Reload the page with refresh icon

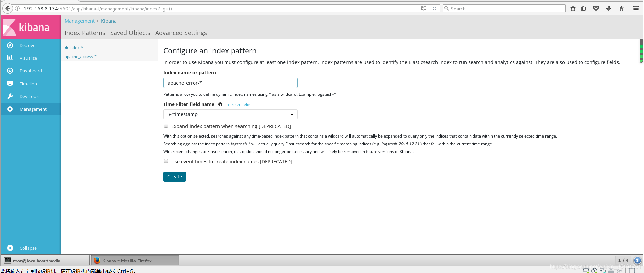434,8
